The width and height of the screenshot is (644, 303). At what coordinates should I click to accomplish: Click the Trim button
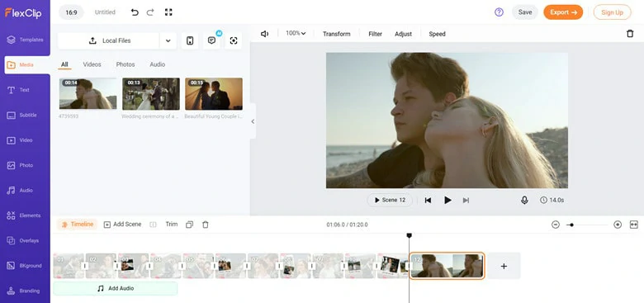tap(172, 225)
